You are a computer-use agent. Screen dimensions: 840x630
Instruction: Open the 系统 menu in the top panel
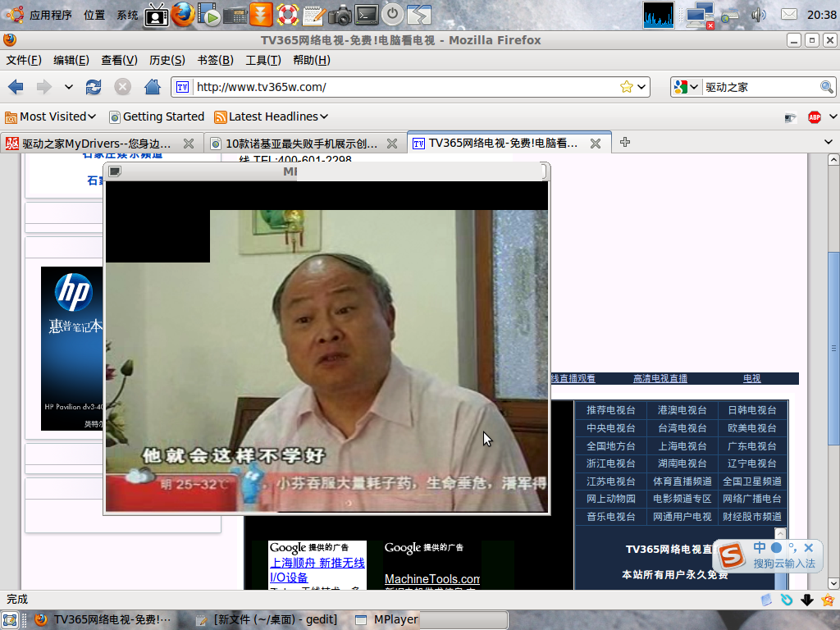[x=127, y=15]
